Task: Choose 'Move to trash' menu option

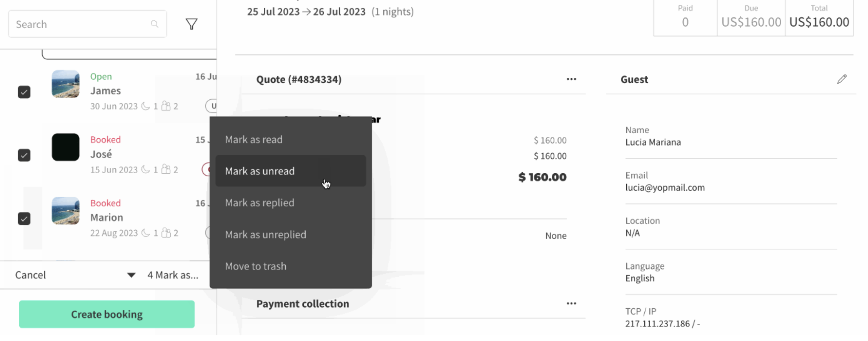Action: pos(255,266)
